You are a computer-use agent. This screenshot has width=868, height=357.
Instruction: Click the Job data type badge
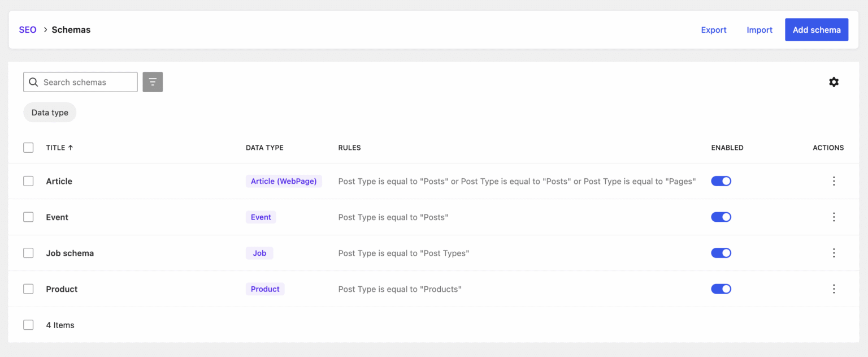pos(259,253)
